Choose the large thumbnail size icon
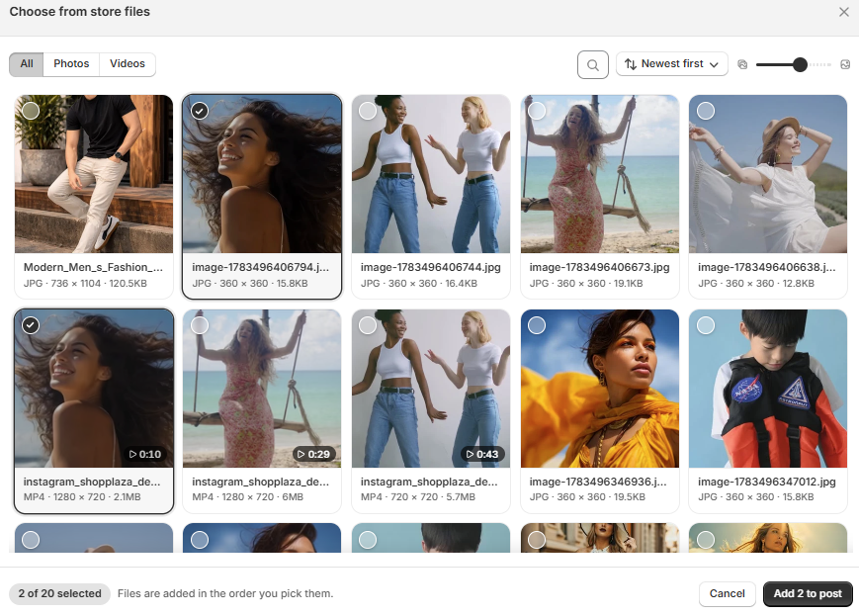Viewport: 859px width, 616px height. [x=845, y=64]
